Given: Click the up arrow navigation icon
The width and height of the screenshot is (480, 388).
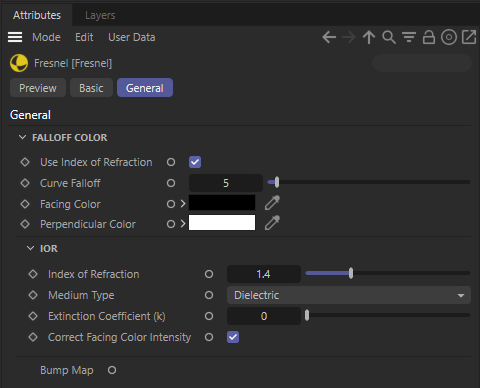Looking at the screenshot, I should pyautogui.click(x=369, y=37).
